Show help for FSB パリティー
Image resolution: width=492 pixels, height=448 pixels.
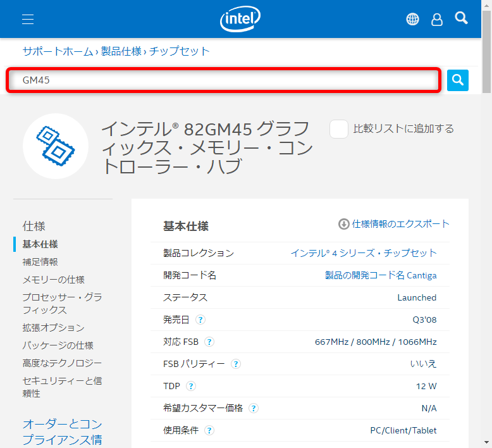[236, 364]
